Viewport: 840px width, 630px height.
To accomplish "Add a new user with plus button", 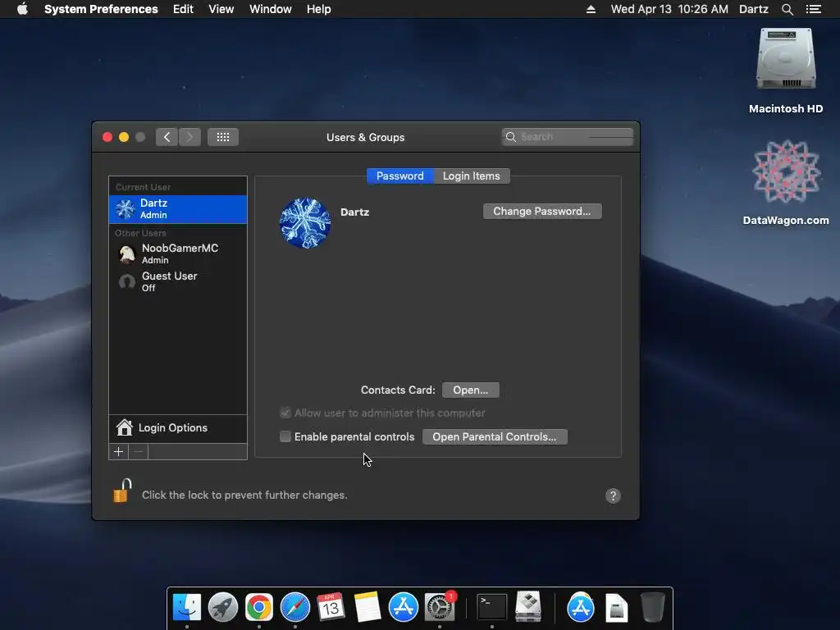I will point(118,452).
